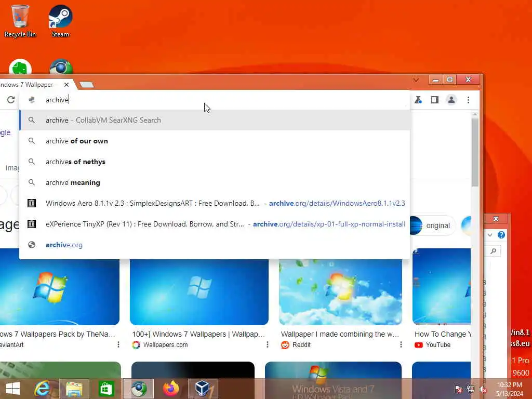
Task: Open the Windows Store taskbar icon
Action: click(x=106, y=389)
